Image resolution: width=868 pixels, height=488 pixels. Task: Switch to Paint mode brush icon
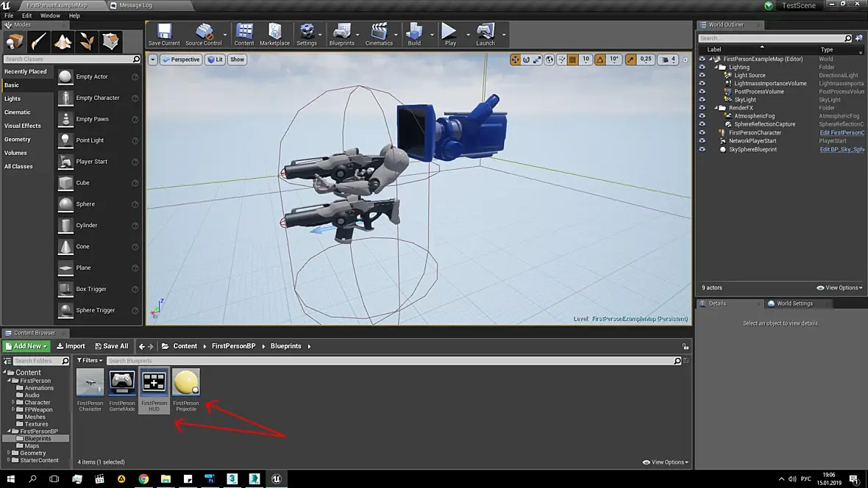point(38,41)
